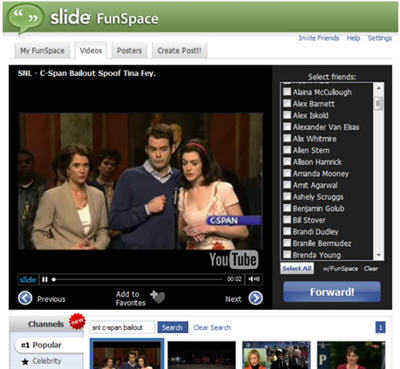The image size is (400, 369).
Task: Check the Allen Stern checkbox
Action: [x=287, y=150]
